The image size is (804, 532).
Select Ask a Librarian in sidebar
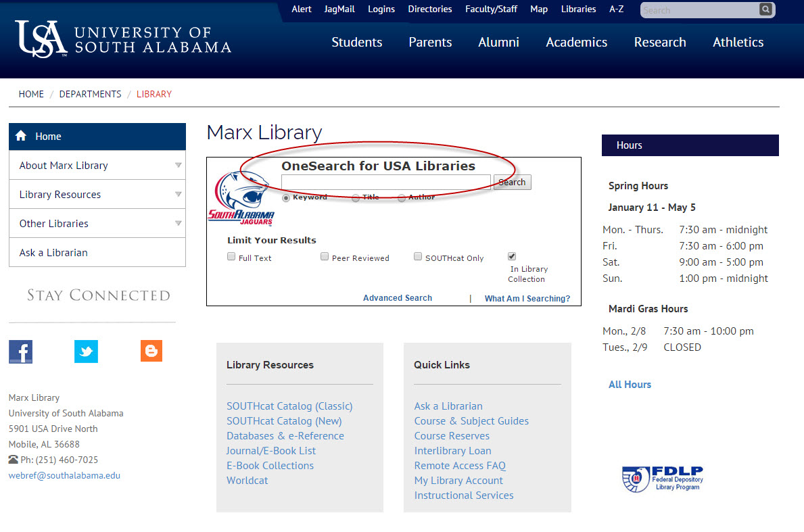97,252
